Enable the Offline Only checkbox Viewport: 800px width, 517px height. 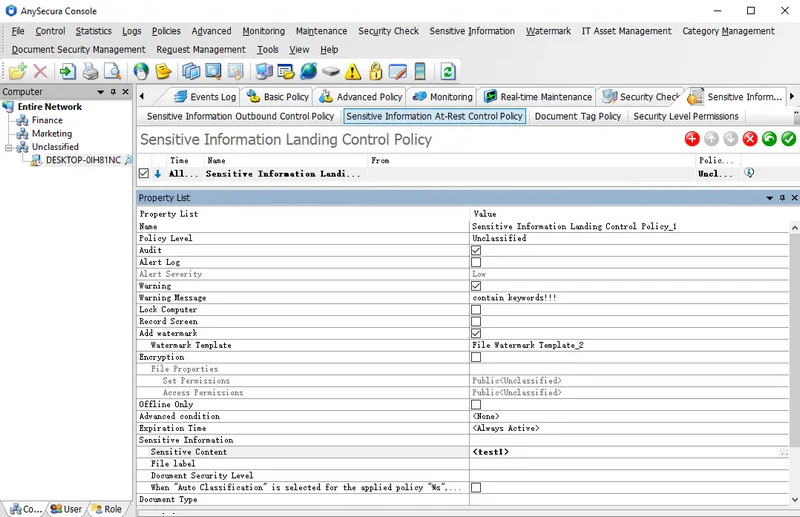click(476, 405)
